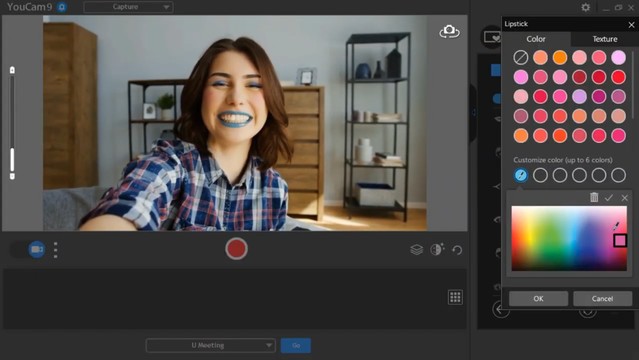
Task: Click Cancel in the Lipstick dialog
Action: point(602,298)
